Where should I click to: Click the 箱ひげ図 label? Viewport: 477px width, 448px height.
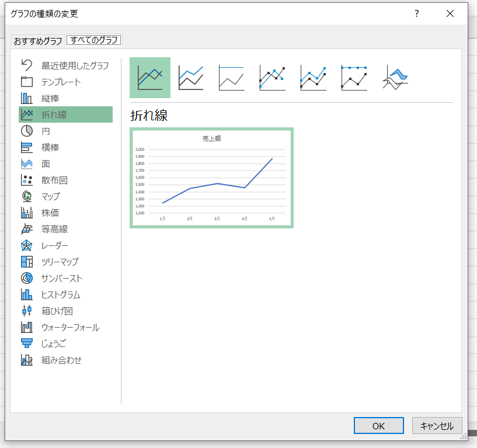57,311
